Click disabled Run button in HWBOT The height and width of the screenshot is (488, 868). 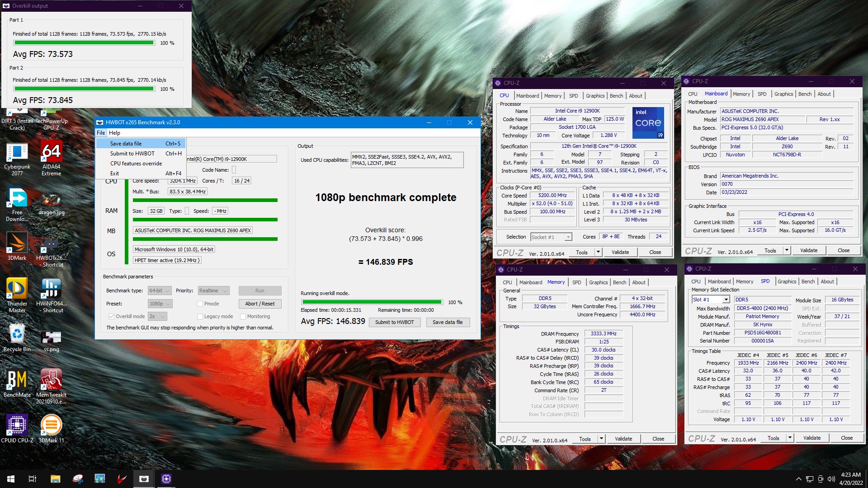[260, 291]
